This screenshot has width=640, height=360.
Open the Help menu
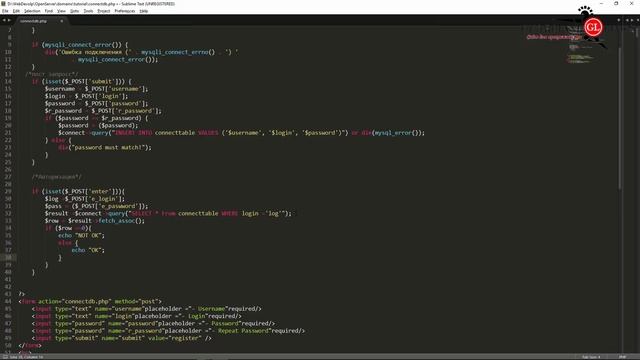[x=144, y=11]
